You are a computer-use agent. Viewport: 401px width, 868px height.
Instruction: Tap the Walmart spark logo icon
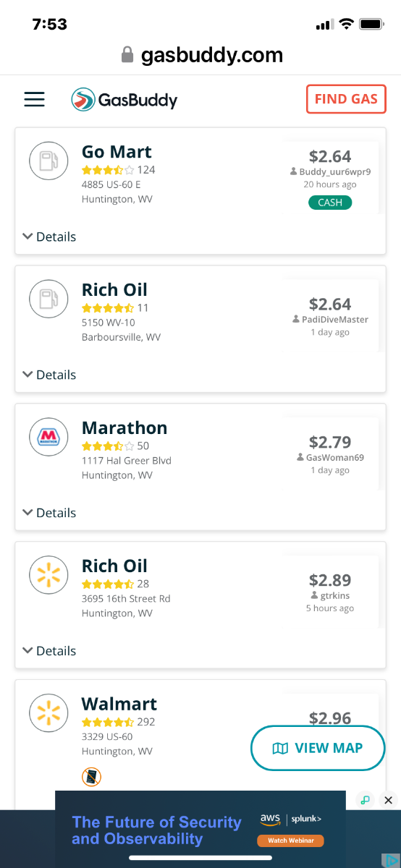click(48, 713)
